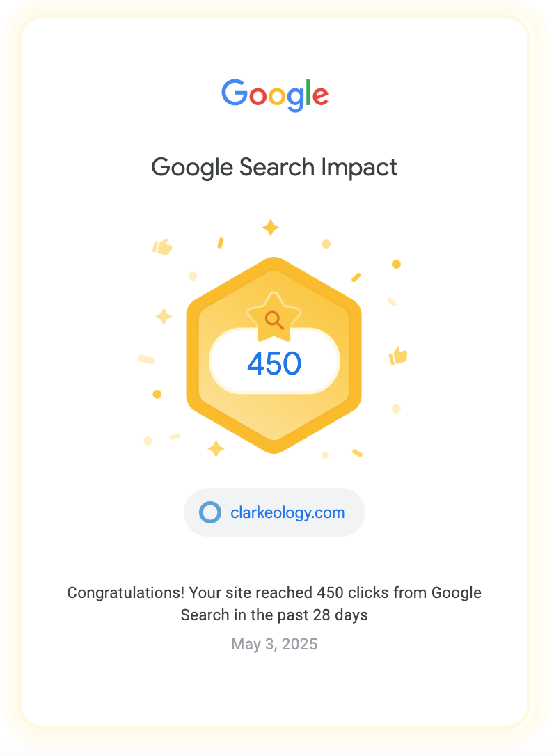Click the 450 number pill in badge
Image resolution: width=554 pixels, height=756 pixels.
274,361
